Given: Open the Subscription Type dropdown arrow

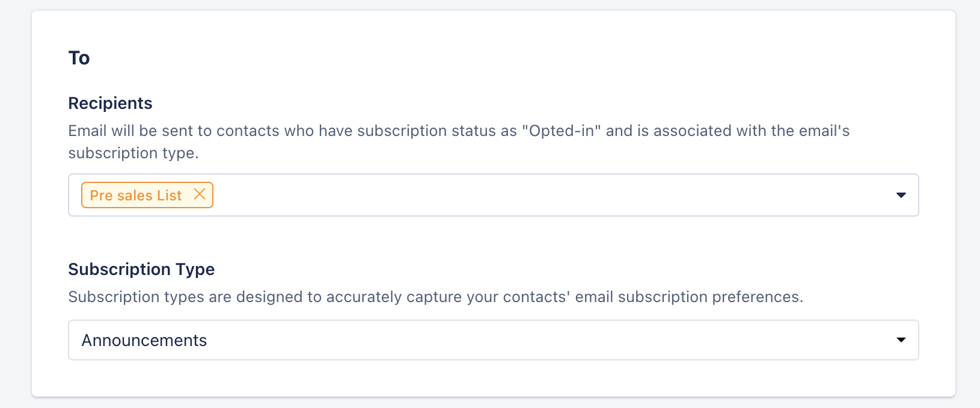Looking at the screenshot, I should point(901,340).
